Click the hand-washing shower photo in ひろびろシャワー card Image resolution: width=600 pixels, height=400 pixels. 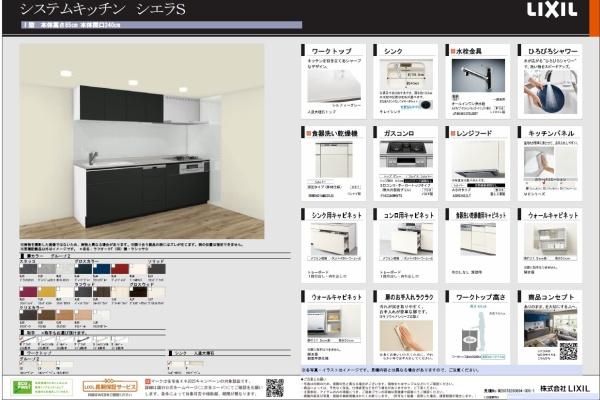click(x=550, y=92)
